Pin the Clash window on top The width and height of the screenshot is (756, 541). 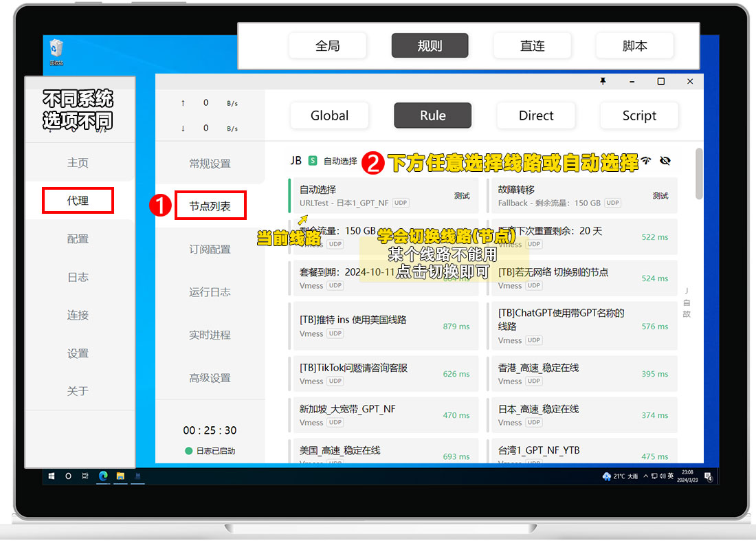click(x=603, y=81)
